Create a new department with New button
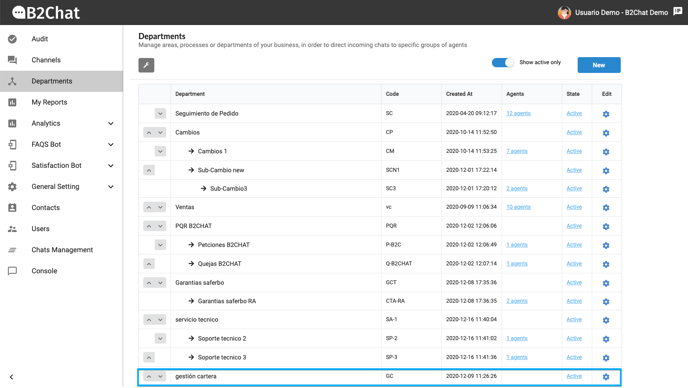 (x=599, y=65)
